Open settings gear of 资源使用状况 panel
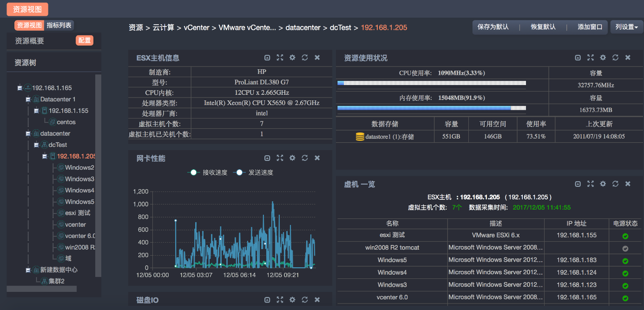This screenshot has width=644, height=310. pos(603,58)
